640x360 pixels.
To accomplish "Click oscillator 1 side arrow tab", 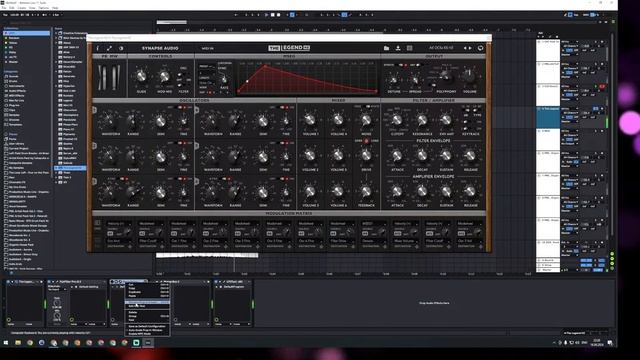I will point(95,110).
